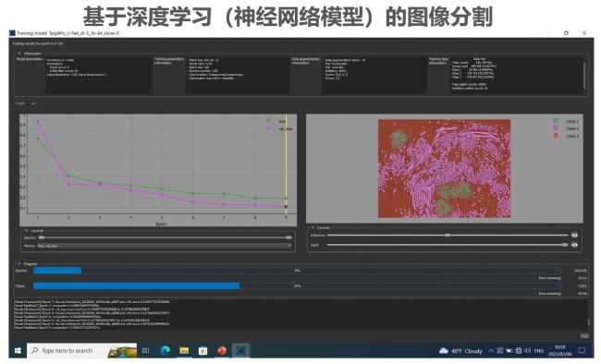The height and width of the screenshot is (364, 601).
Task: Open File Explorer from taskbar
Action: click(184, 350)
